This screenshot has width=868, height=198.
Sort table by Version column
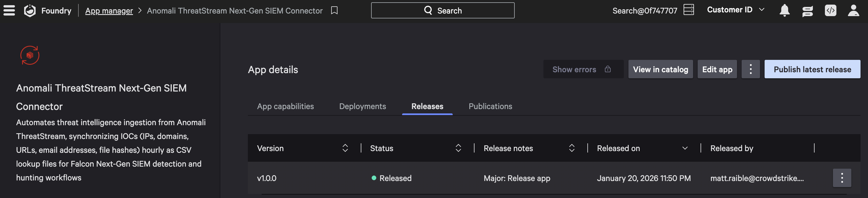(345, 148)
